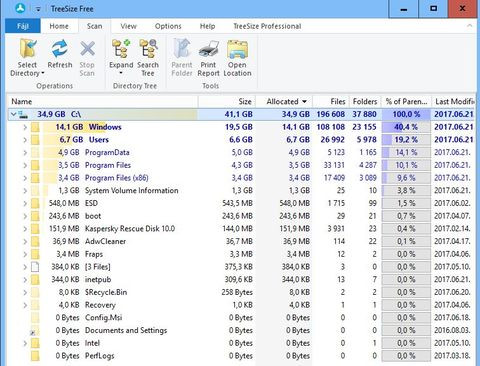Click the PerfLogs folder icon

[x=35, y=356]
